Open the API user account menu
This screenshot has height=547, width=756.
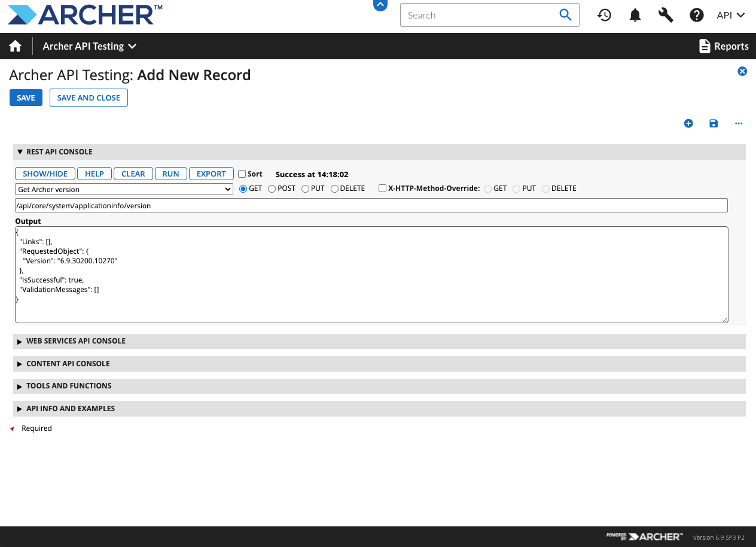coord(730,15)
